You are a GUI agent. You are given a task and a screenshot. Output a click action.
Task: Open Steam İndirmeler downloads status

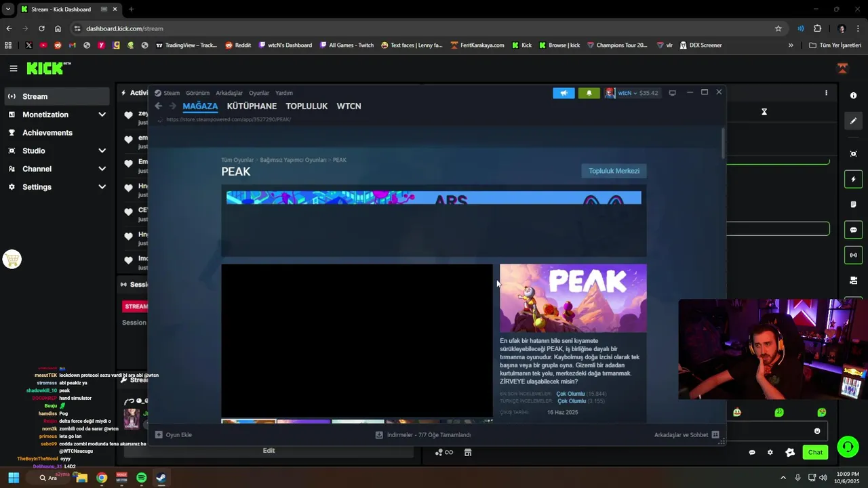(x=423, y=434)
